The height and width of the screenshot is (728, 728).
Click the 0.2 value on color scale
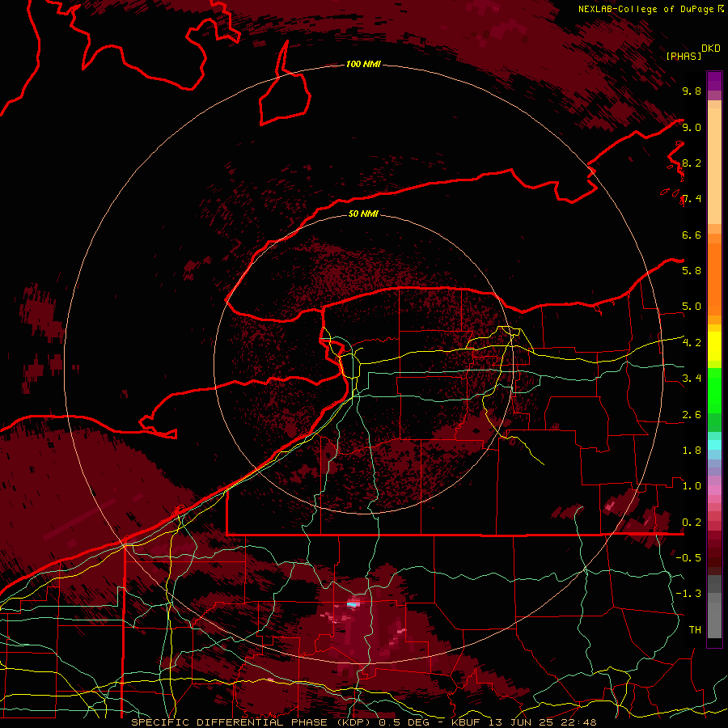[691, 523]
